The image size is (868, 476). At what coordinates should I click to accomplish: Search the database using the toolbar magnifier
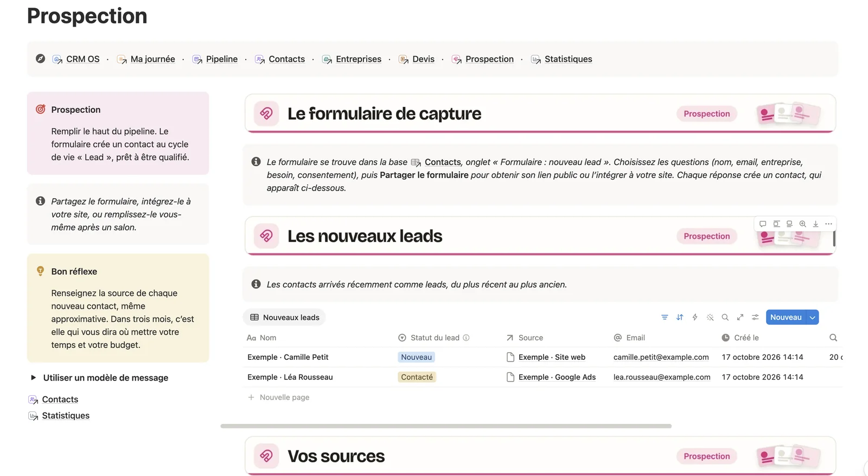click(725, 318)
